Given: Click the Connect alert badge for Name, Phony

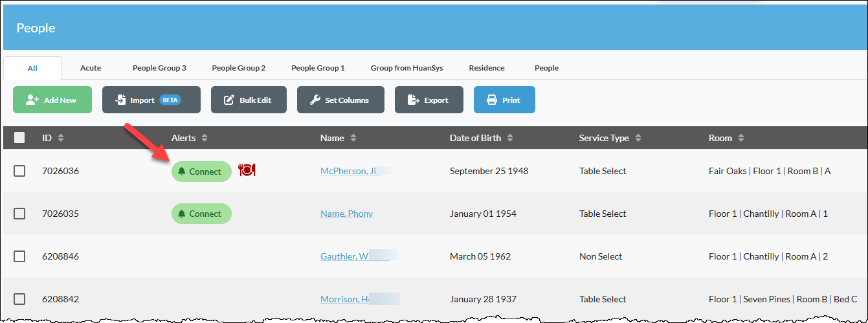Looking at the screenshot, I should tap(201, 214).
